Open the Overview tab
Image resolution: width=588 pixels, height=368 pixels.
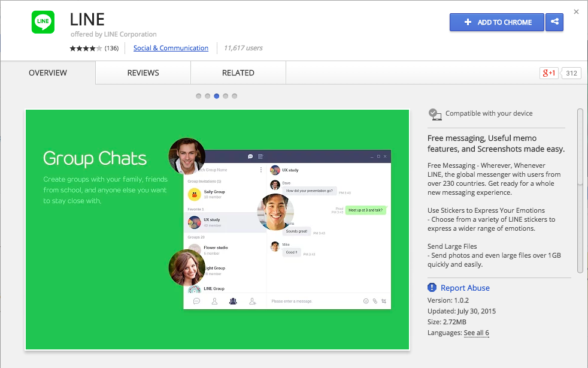click(48, 73)
